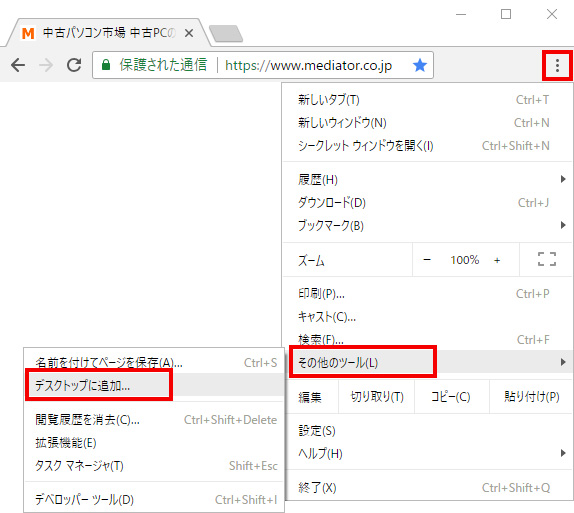This screenshot has height=513, width=574.
Task: Click 貼り付け(P) in the edit row
Action: pos(531,397)
